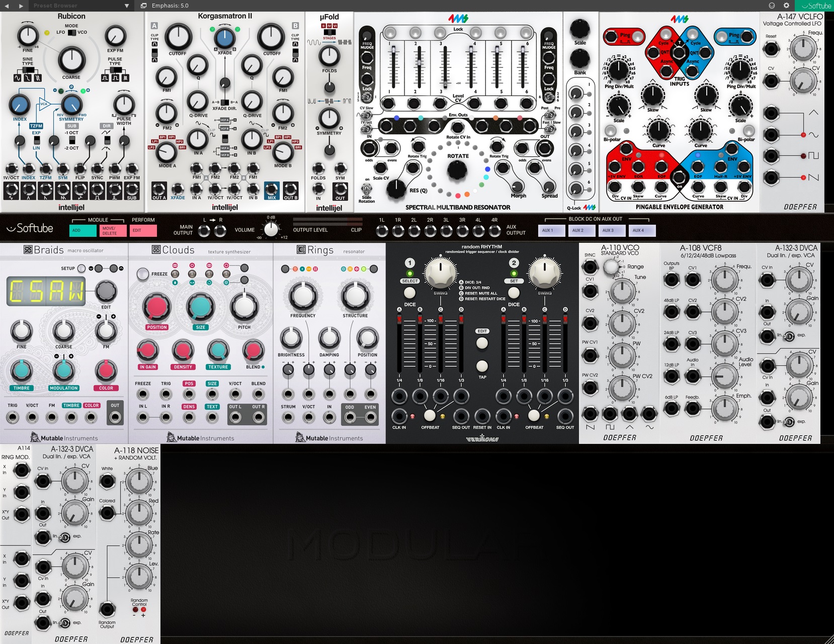The height and width of the screenshot is (644, 834).
Task: Click the window icon beside Emphasis: 5.0
Action: pos(143,6)
